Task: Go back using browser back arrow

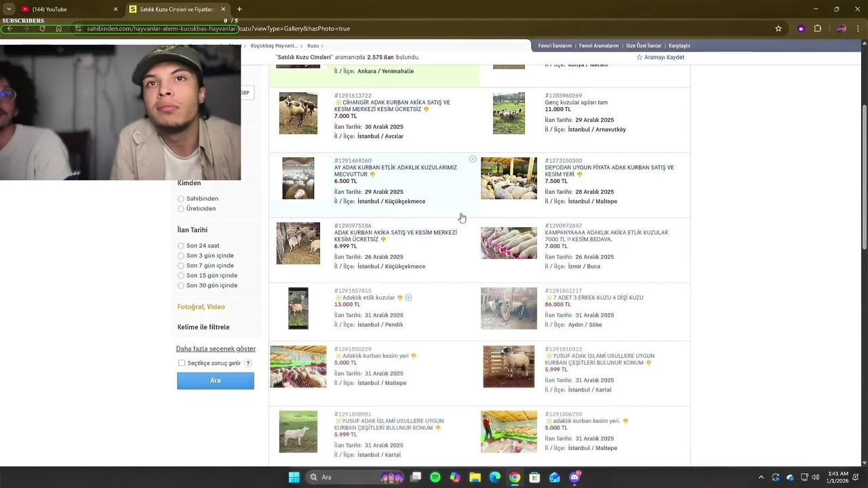Action: point(10,28)
